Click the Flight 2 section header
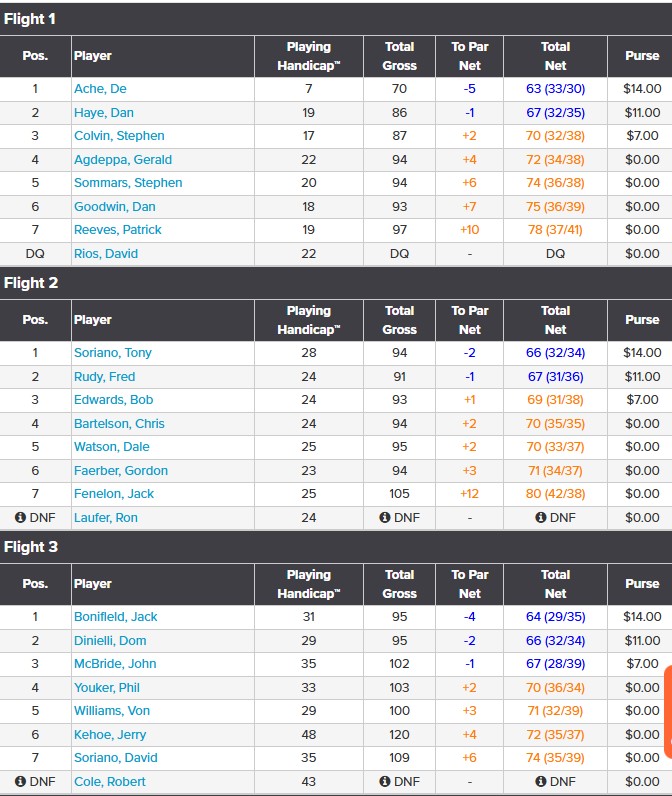Screen dimensions: 672x796 pos(32,283)
